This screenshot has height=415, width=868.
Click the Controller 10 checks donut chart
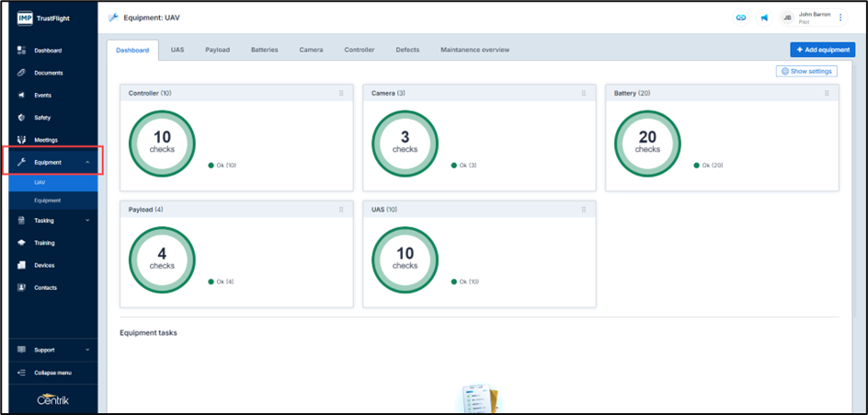coord(162,143)
